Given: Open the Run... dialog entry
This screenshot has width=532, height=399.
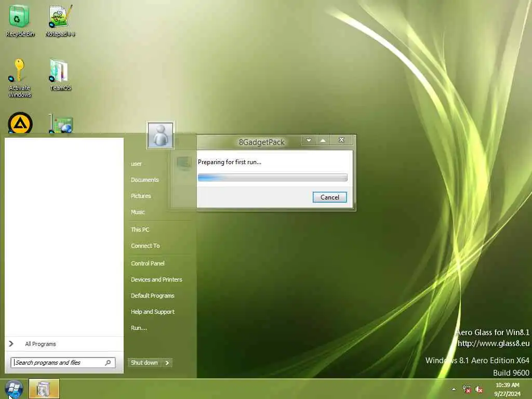Looking at the screenshot, I should coord(139,328).
